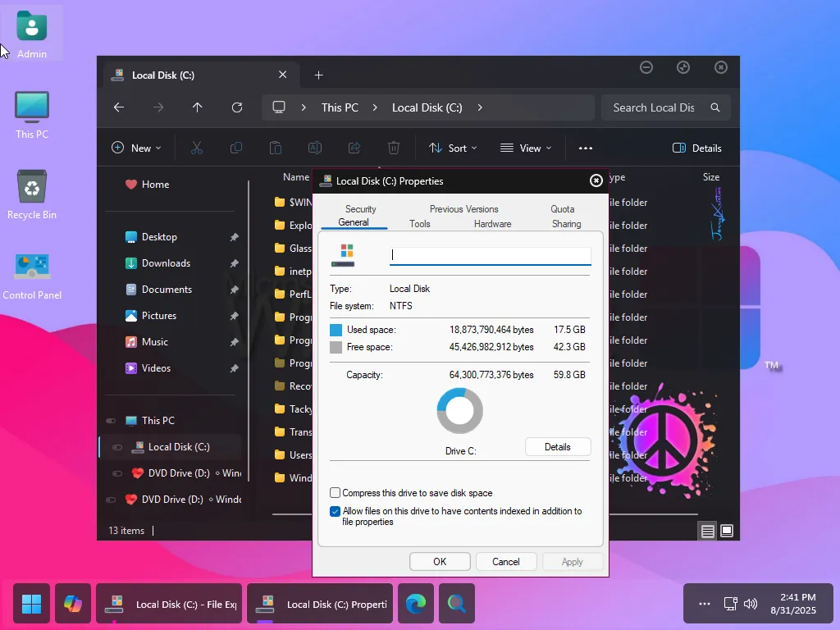Click the Apply button
840x630 pixels.
[572, 561]
